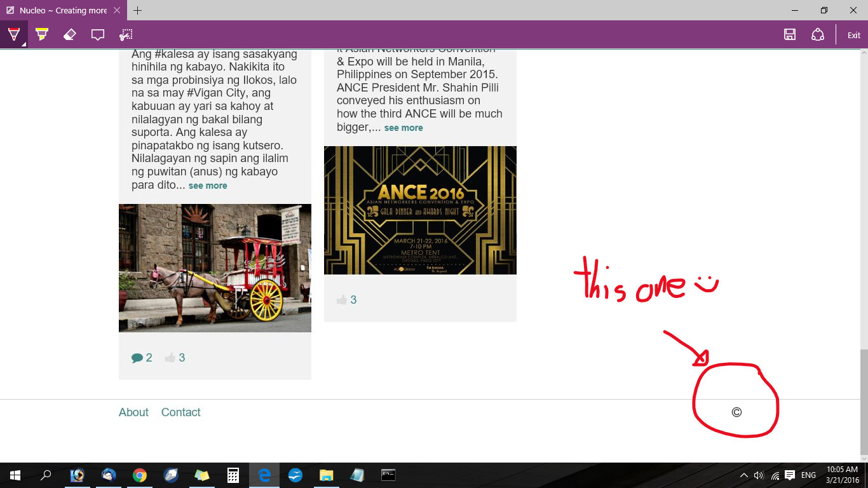Show hidden system tray icons

(744, 475)
